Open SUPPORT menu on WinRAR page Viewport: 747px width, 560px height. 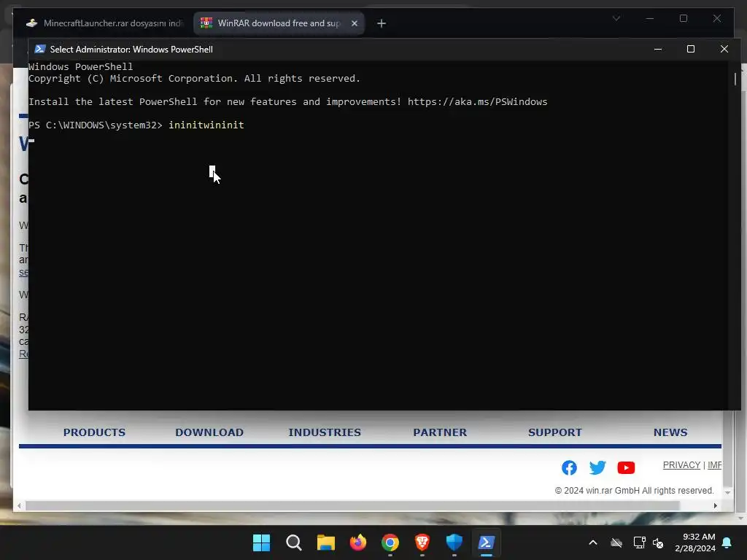(555, 432)
